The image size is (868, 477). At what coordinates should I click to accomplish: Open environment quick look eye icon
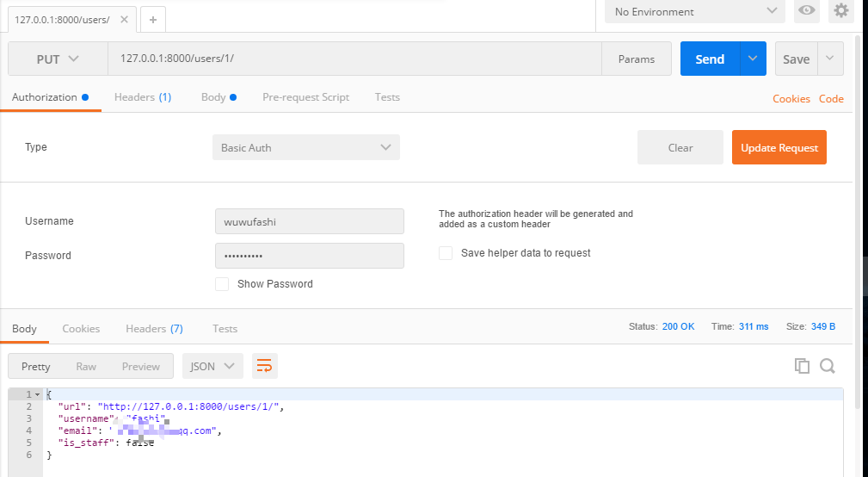(x=807, y=11)
